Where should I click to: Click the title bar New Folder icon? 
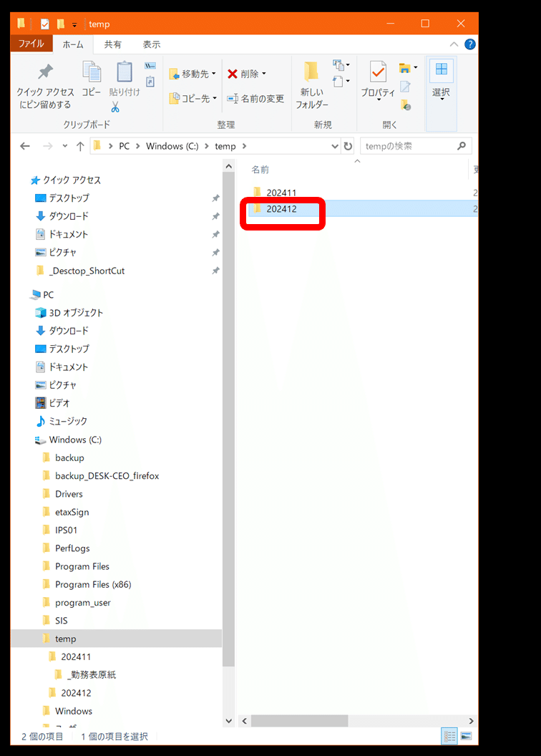pos(61,24)
